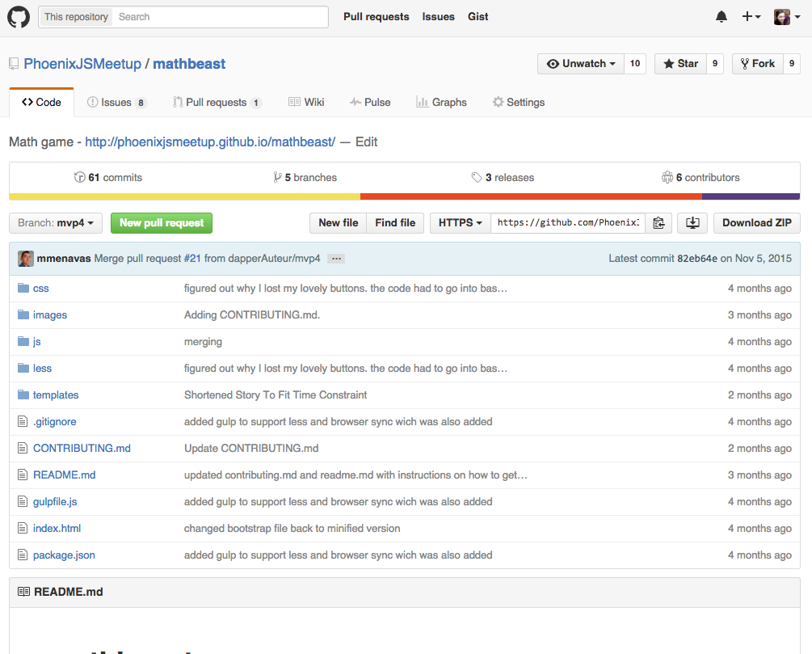Open the less folder icon

(x=23, y=368)
